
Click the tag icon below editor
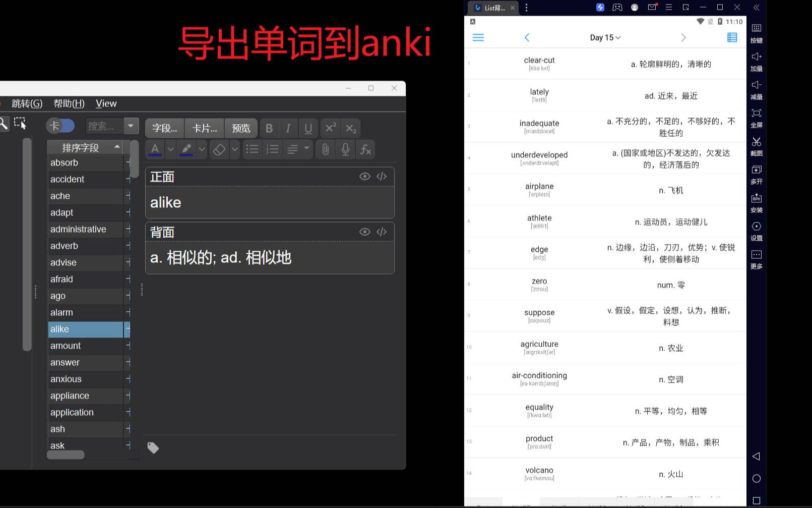pyautogui.click(x=153, y=447)
